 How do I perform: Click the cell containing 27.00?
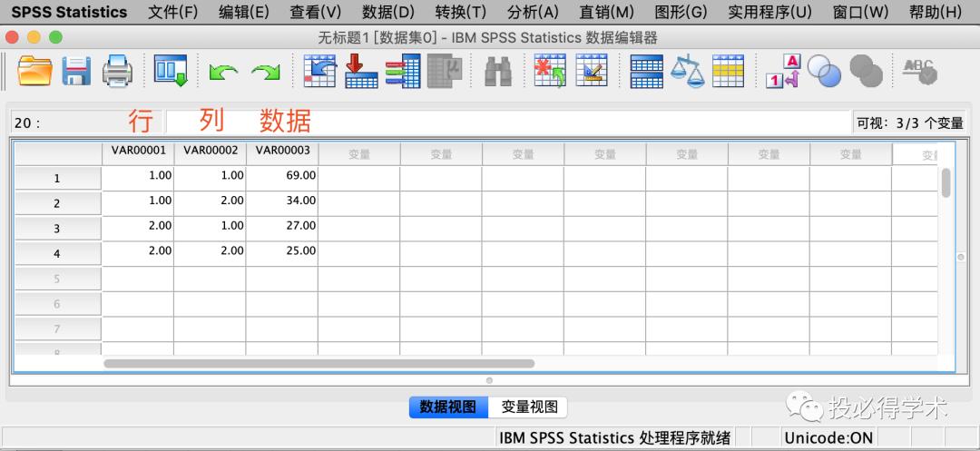pyautogui.click(x=282, y=229)
